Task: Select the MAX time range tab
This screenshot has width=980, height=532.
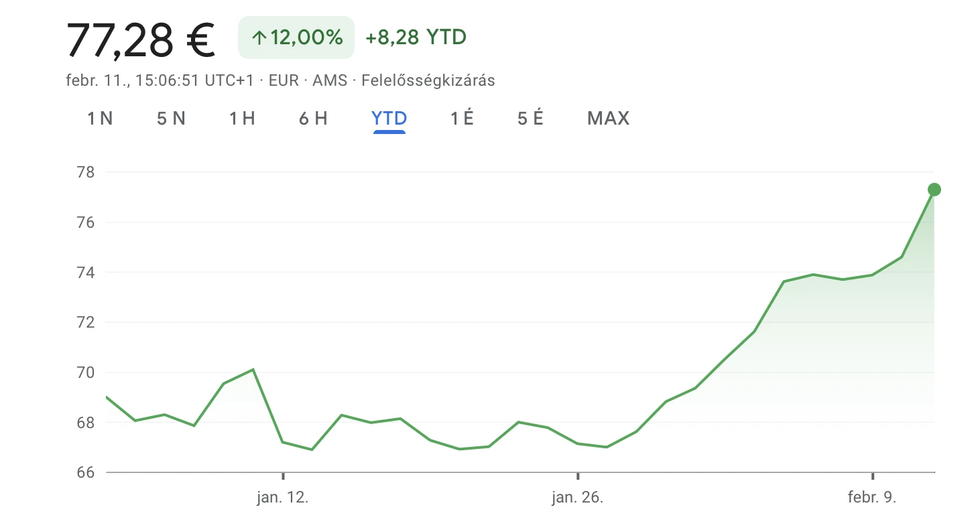Action: point(608,119)
